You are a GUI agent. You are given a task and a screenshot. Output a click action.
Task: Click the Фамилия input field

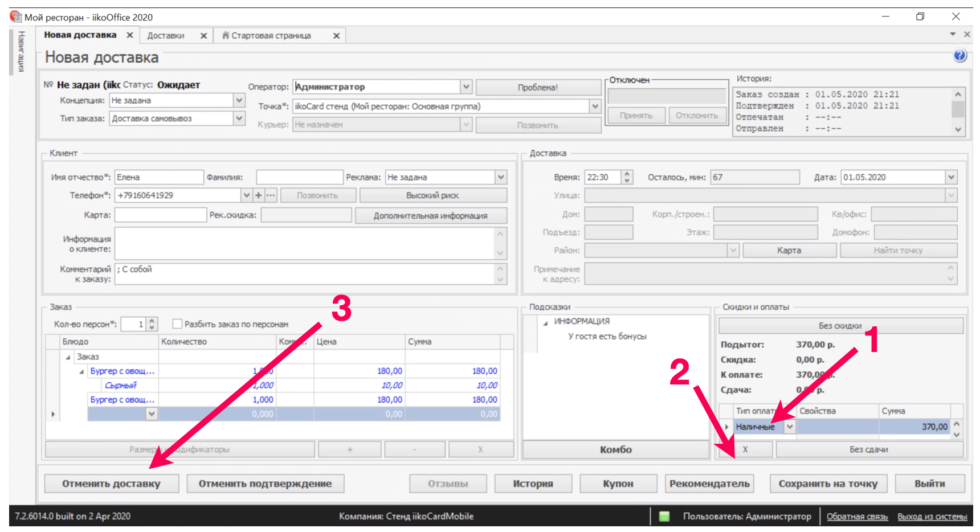coord(299,177)
